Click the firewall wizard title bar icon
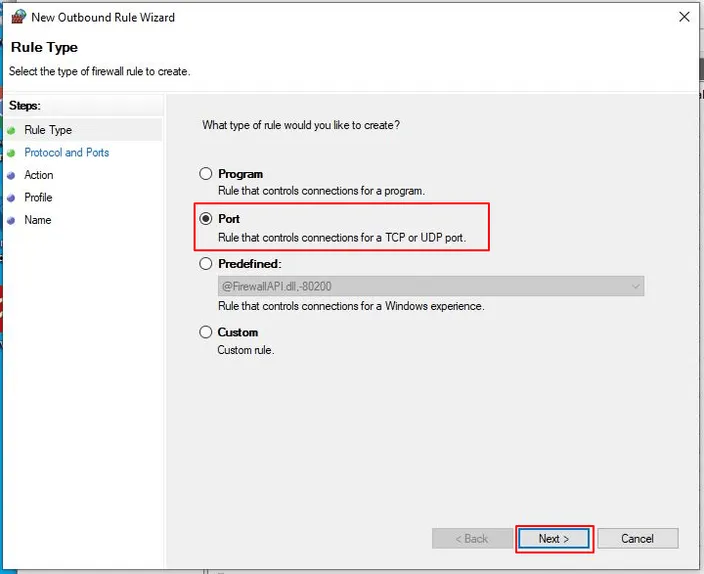 18,17
